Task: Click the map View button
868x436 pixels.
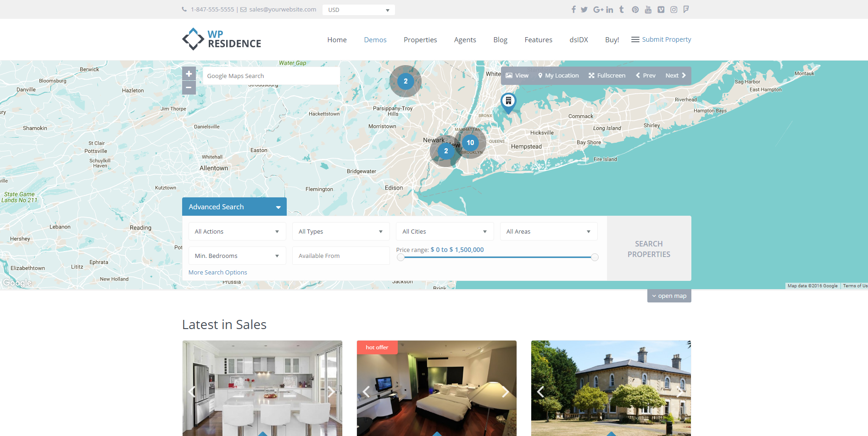Action: click(x=517, y=75)
